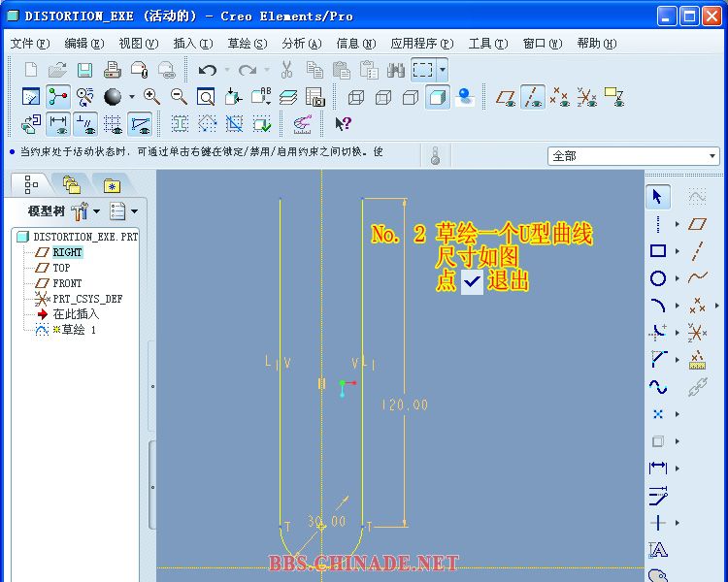Screen dimensions: 728x582
Task: Click the zoom in magnifier icon
Action: coord(151,96)
